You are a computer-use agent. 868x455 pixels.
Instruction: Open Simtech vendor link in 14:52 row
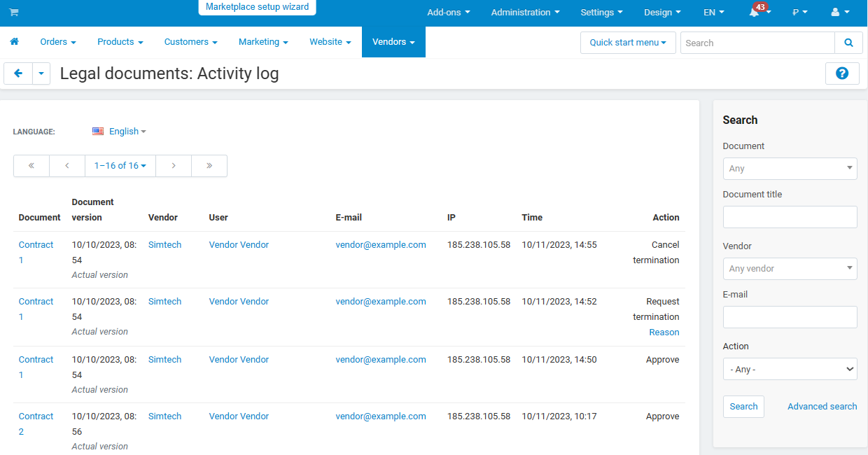(x=164, y=302)
